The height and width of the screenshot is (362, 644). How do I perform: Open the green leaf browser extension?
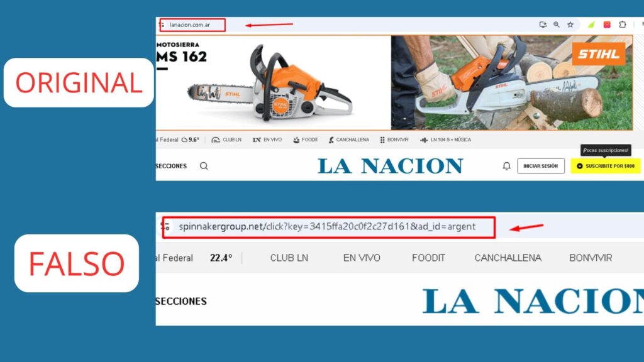591,25
